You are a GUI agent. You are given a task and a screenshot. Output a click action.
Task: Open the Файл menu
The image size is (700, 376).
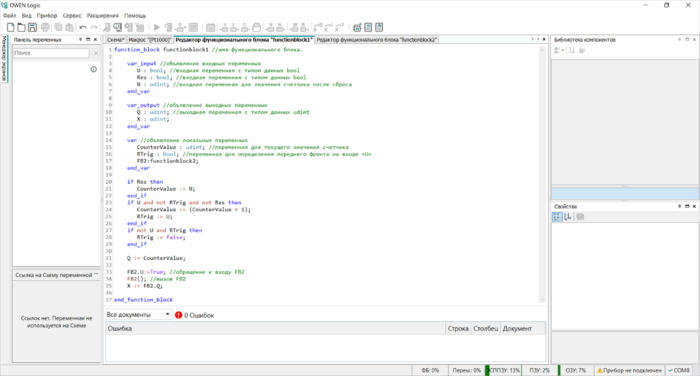[9, 16]
